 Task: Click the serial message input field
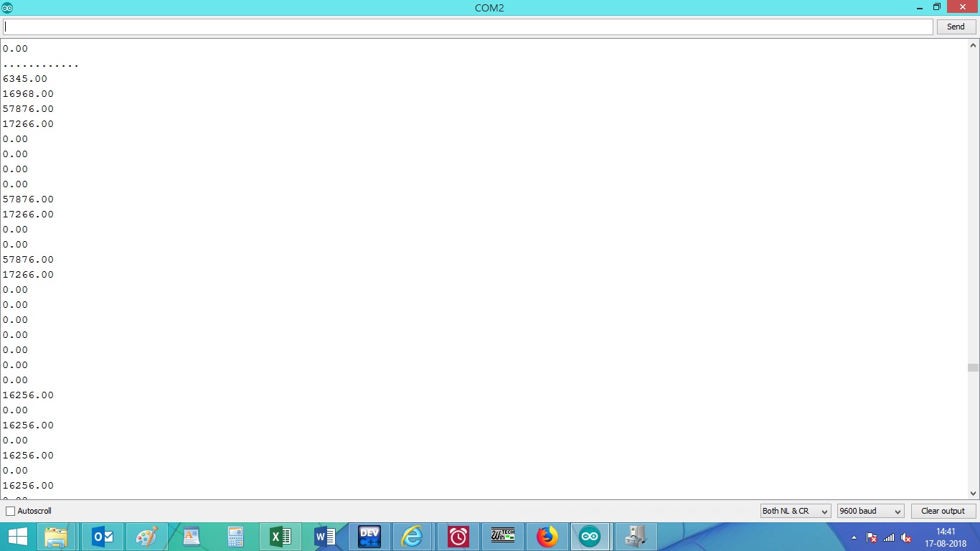[468, 27]
